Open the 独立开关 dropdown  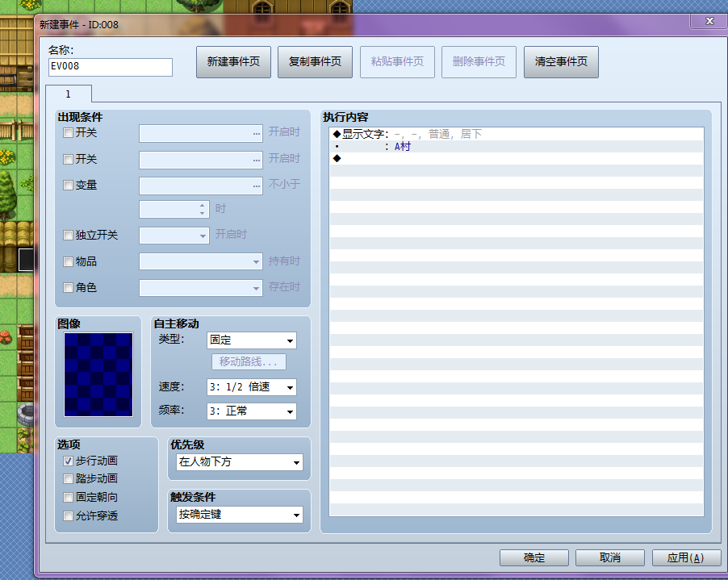click(x=174, y=236)
